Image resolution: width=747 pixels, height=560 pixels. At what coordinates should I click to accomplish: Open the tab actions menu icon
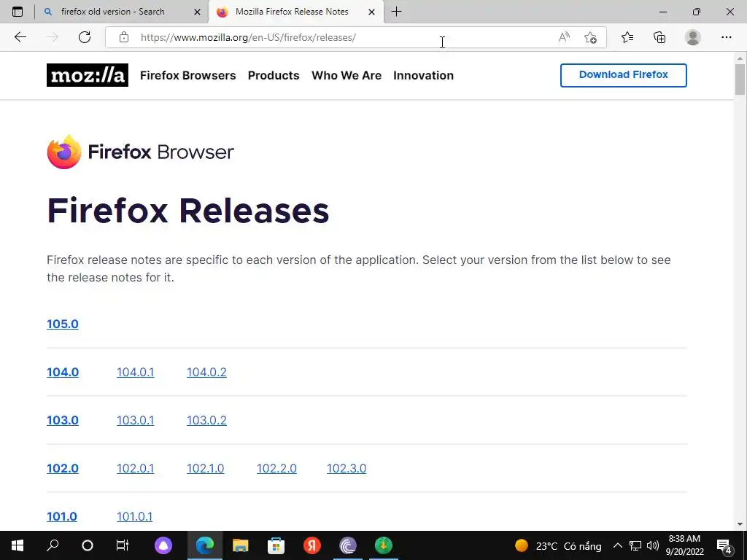coord(18,12)
